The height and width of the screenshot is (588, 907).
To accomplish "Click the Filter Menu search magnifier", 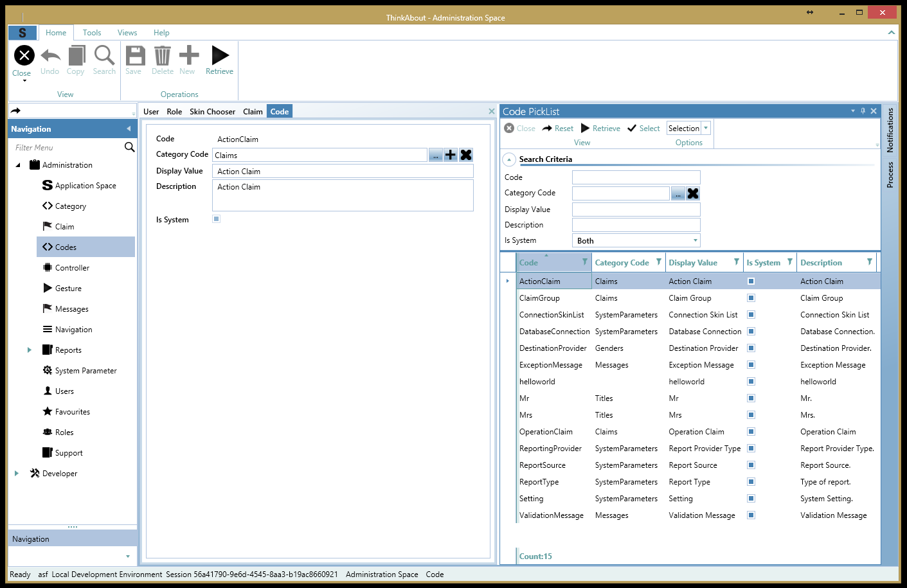I will tap(129, 147).
